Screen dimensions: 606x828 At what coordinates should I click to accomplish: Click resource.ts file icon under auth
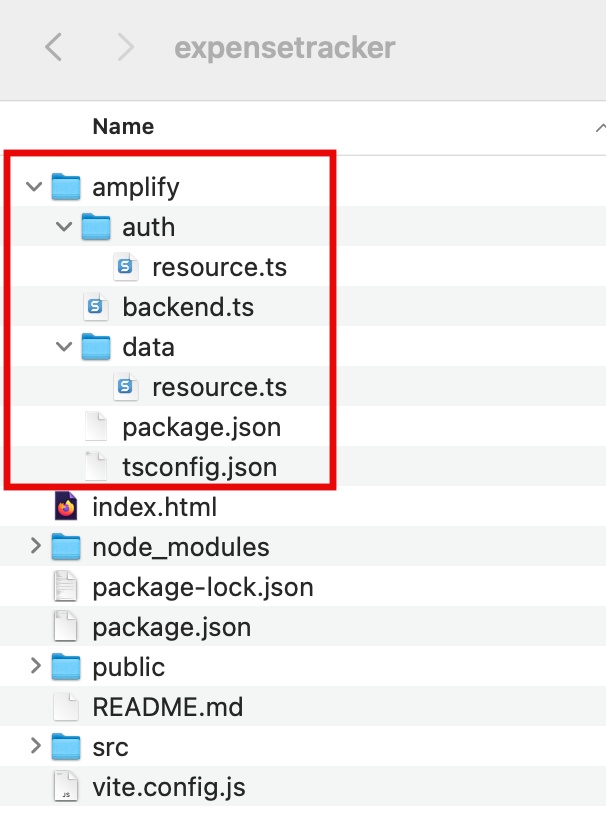tap(126, 267)
